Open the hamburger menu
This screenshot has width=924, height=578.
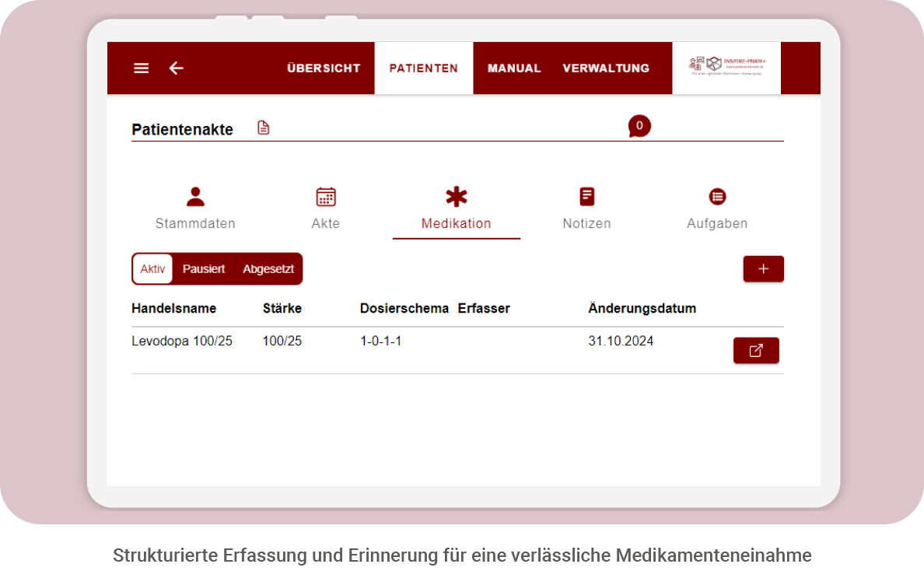coord(141,68)
